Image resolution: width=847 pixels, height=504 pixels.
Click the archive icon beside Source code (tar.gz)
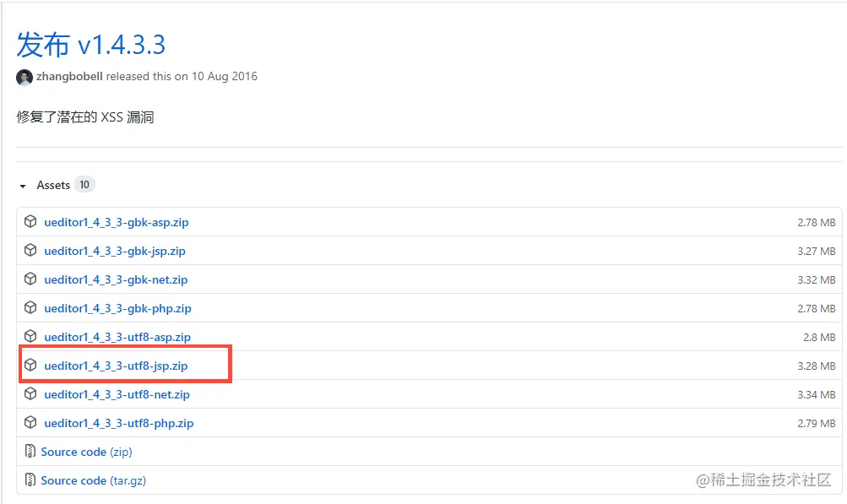30,480
